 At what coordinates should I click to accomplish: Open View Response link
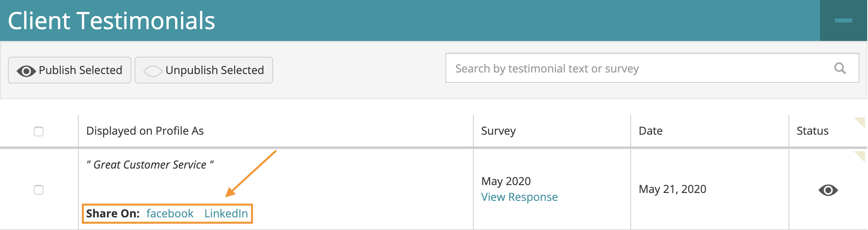click(519, 197)
